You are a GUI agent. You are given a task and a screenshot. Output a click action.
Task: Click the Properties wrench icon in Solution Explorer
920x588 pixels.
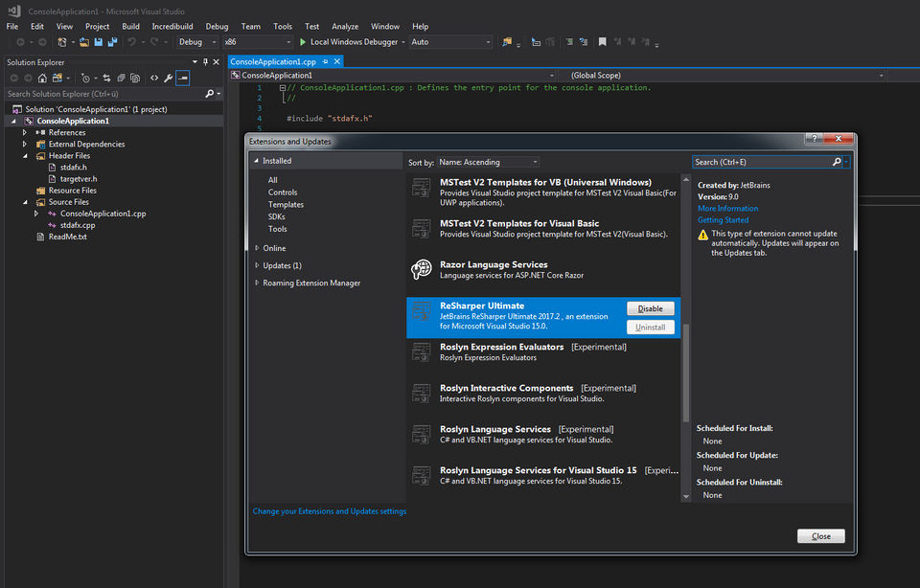(168, 78)
